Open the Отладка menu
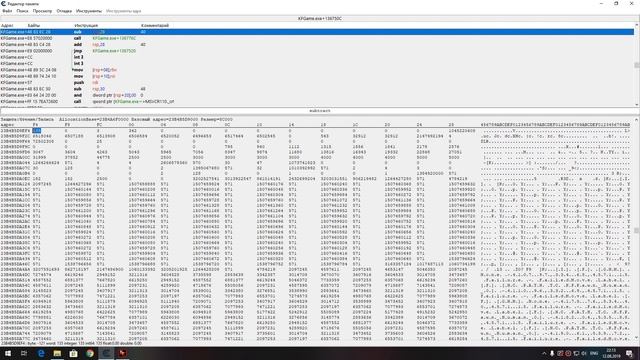Image resolution: width=640 pixels, height=360 pixels. (64, 11)
